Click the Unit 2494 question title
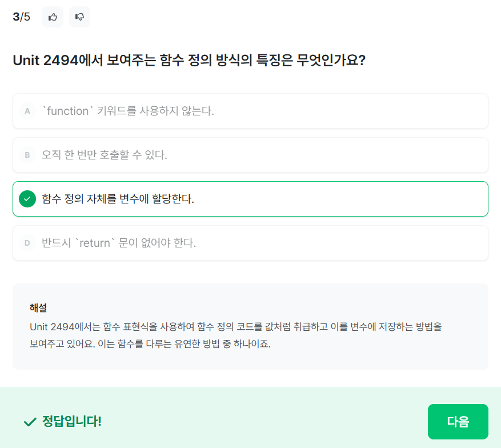The width and height of the screenshot is (501, 448). pos(189,60)
